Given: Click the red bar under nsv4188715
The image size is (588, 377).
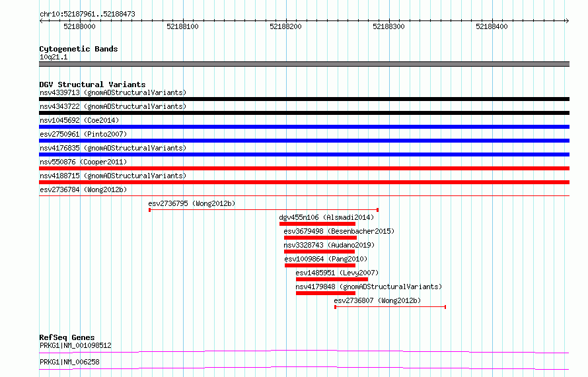Looking at the screenshot, I should pos(304,182).
